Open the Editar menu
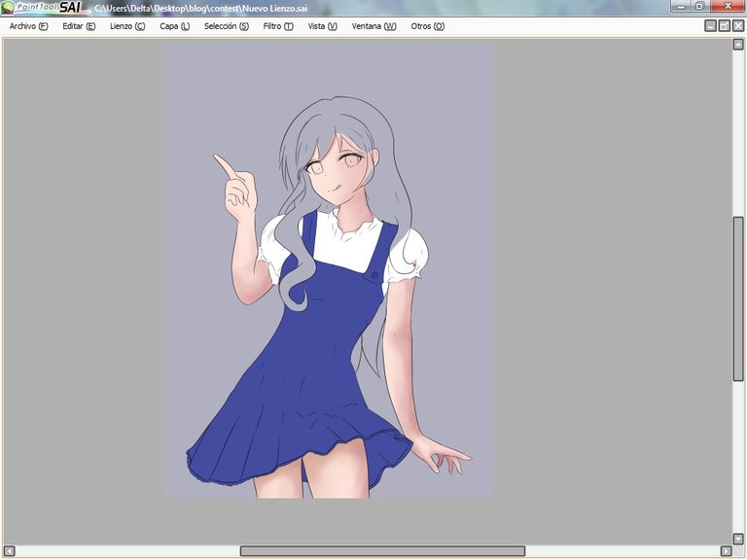 point(79,26)
